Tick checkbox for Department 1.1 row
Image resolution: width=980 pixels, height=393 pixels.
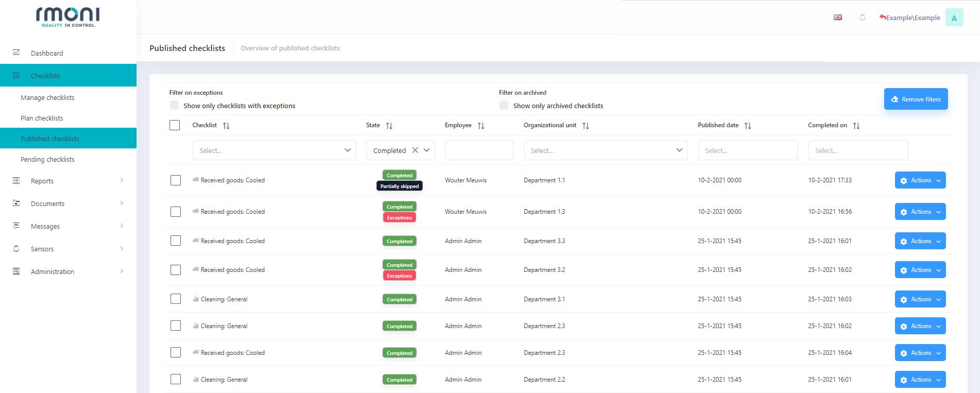click(x=176, y=180)
